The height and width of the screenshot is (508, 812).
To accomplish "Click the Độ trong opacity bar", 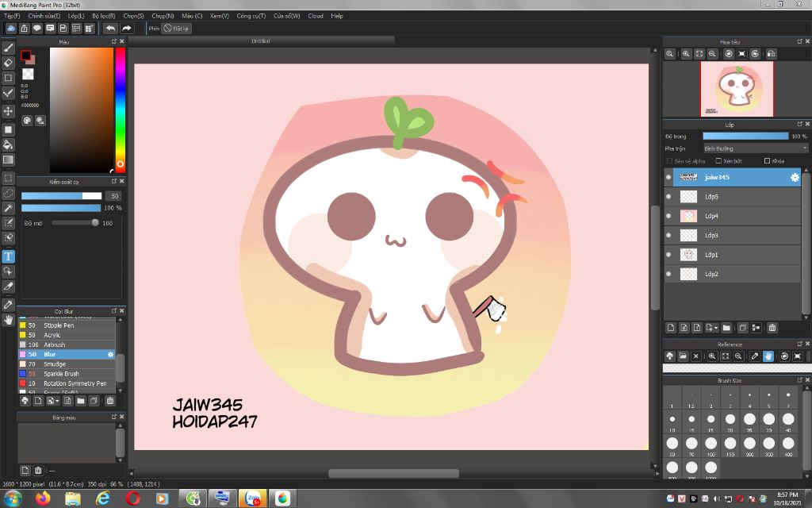I will [x=745, y=137].
